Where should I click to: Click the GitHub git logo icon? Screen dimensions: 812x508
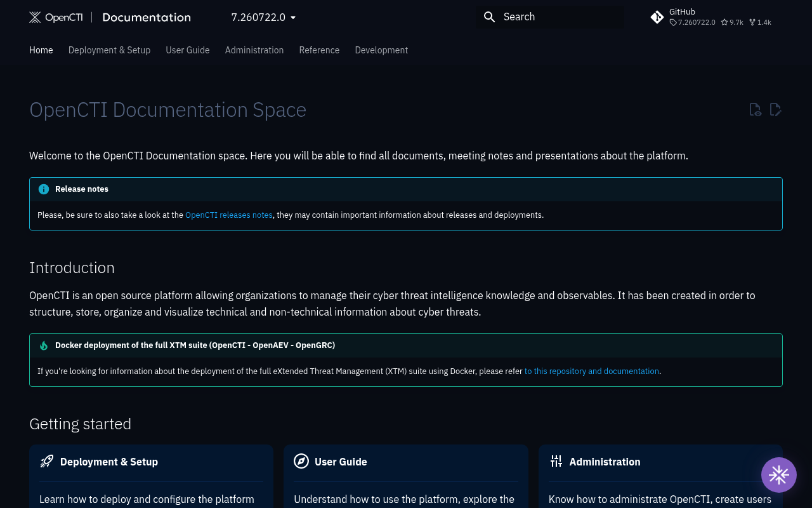click(657, 17)
